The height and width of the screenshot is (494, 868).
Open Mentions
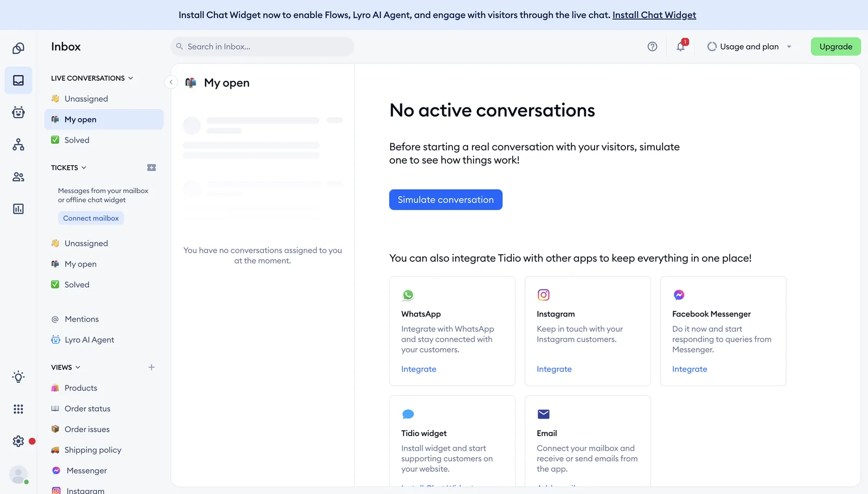pos(104,319)
